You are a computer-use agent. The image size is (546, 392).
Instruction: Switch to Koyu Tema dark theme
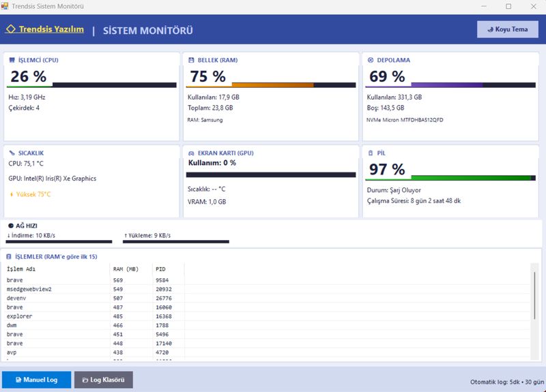coord(507,29)
